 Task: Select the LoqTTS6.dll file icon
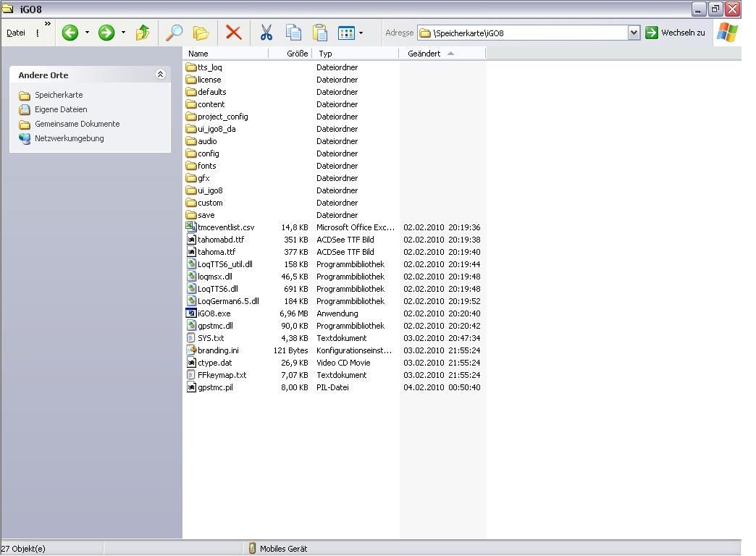pyautogui.click(x=191, y=288)
